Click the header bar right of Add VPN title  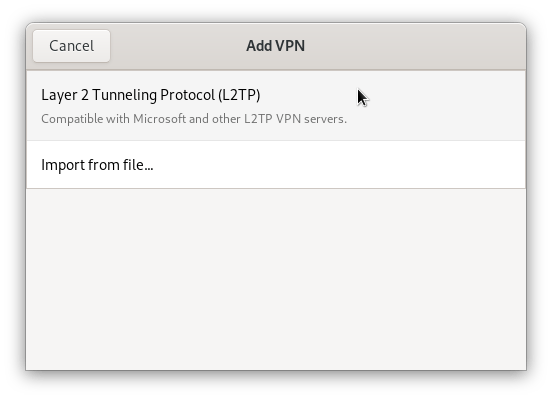point(415,46)
